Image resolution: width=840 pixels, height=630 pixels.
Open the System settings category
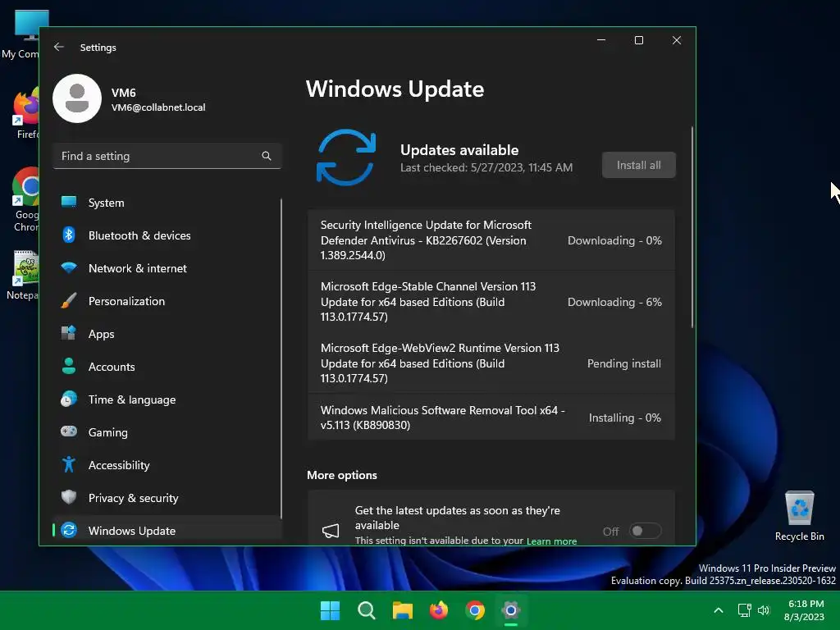167,203
